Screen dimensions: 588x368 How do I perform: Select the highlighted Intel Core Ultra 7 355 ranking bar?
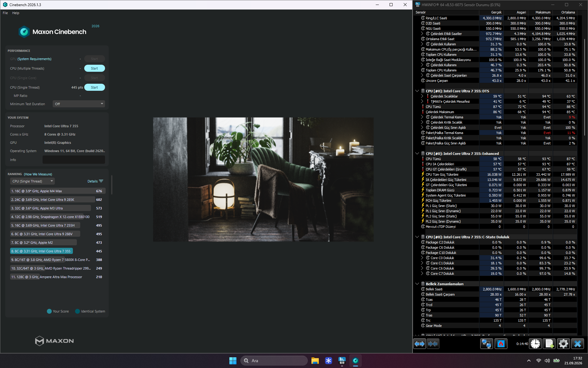[x=41, y=251]
